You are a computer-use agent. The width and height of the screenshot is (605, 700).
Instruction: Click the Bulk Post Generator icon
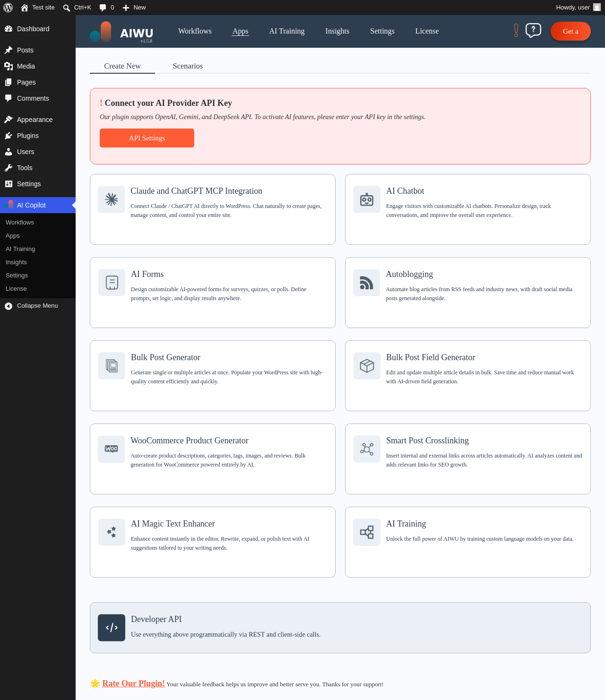click(112, 366)
